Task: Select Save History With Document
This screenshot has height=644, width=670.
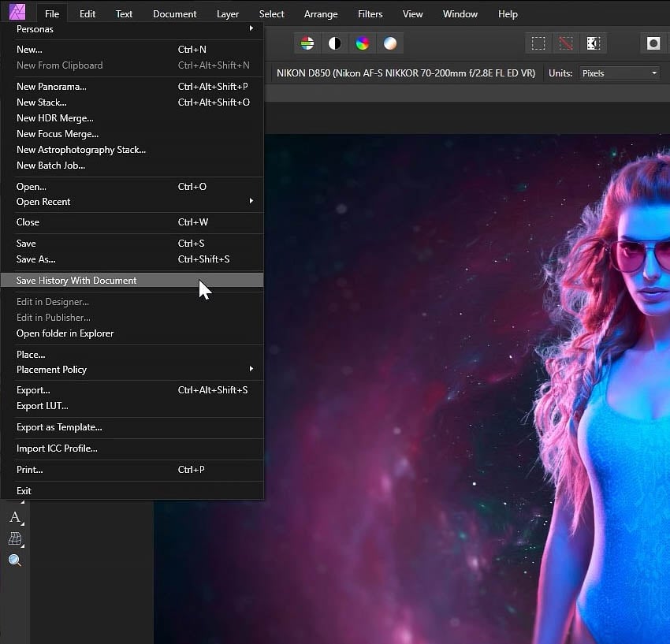Action: 76,280
